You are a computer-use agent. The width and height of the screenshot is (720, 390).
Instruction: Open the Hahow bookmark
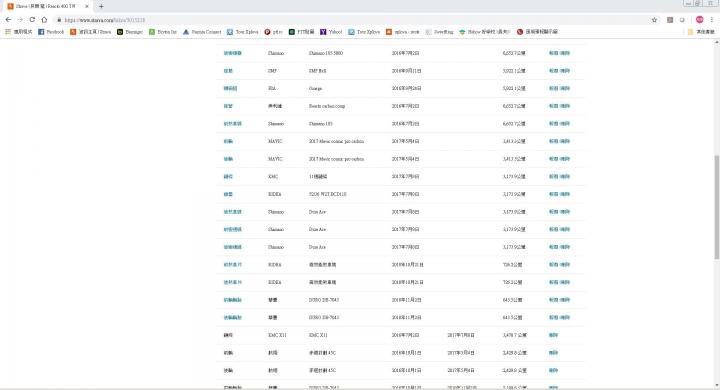tap(485, 32)
